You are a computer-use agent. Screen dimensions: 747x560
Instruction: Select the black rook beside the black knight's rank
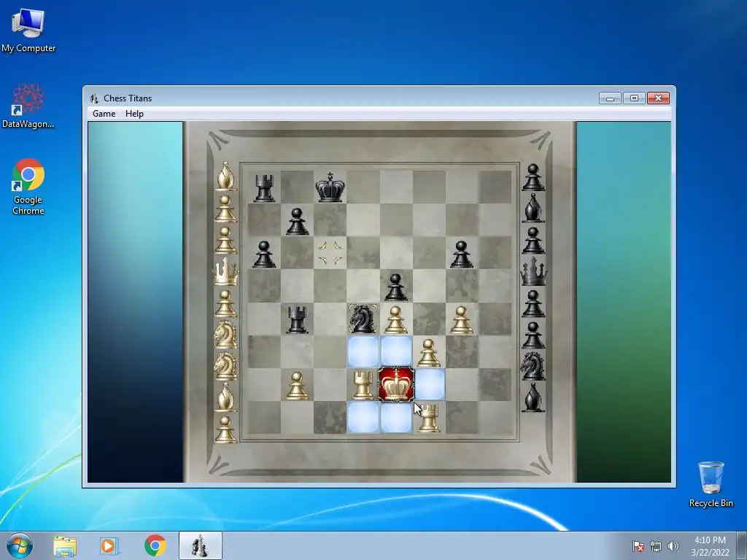click(297, 319)
